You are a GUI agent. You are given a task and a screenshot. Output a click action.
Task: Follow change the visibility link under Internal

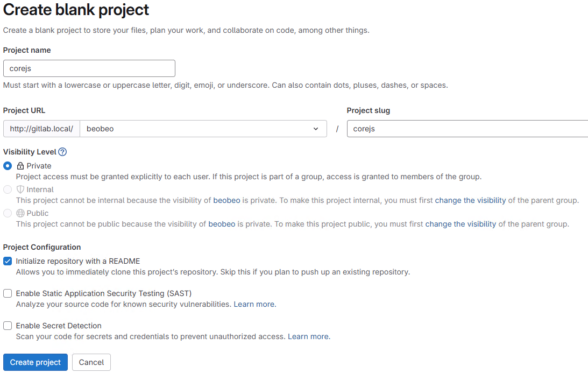point(470,200)
